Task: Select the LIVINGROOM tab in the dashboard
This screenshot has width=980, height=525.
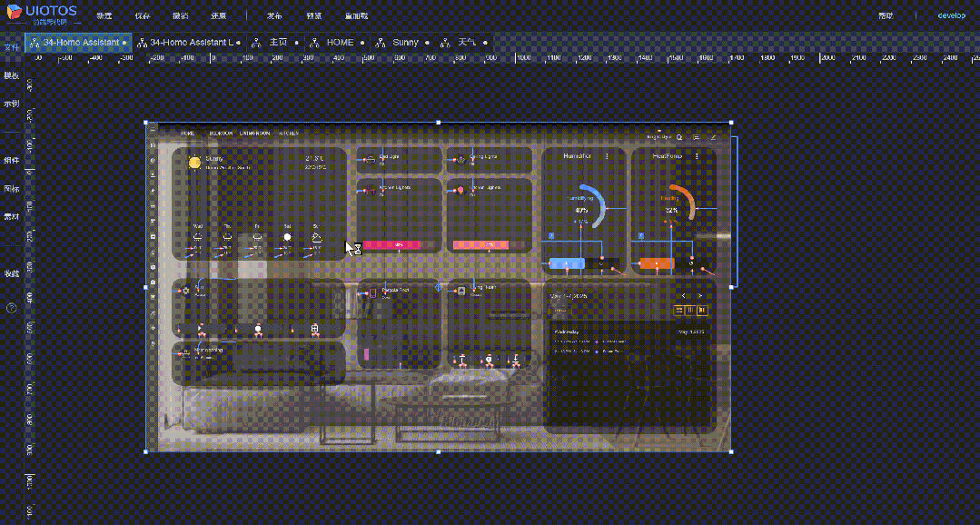Action: click(x=254, y=134)
